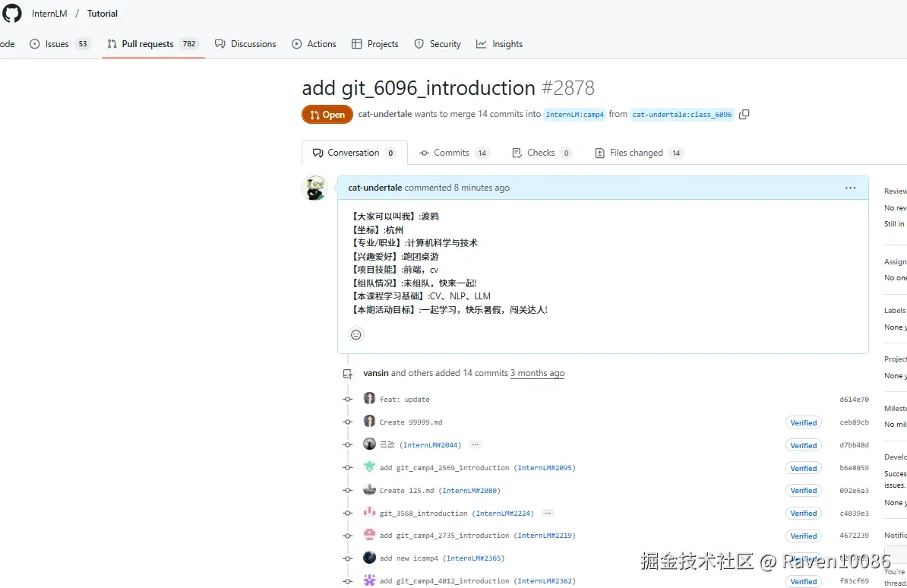907x588 pixels.
Task: Click Verified badge for commit 4672239
Action: click(804, 536)
